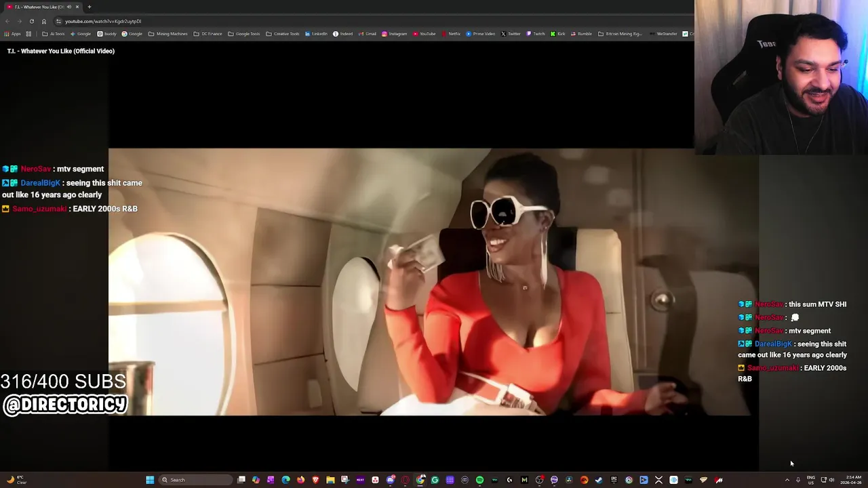Screen dimensions: 868x488
Task: Open the Windows Start menu
Action: coord(150,480)
